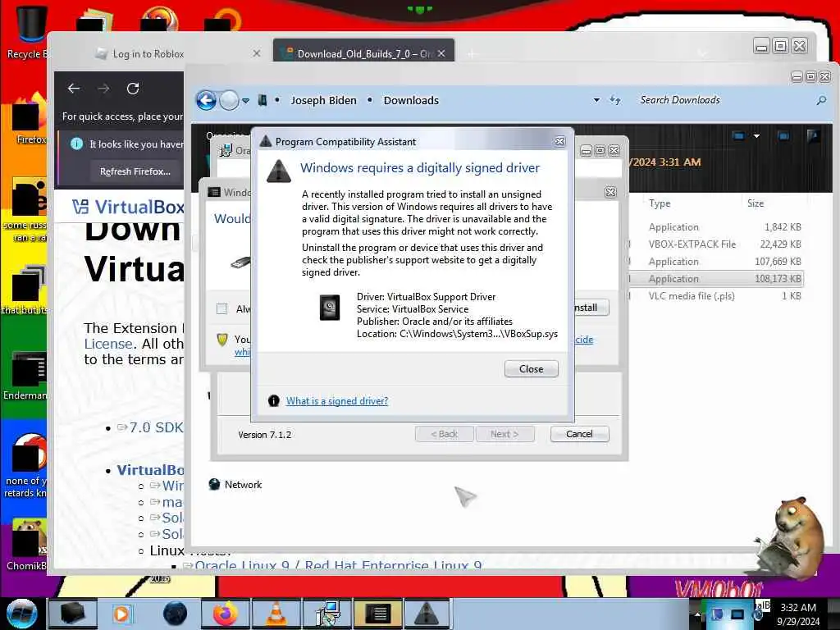This screenshot has height=630, width=840.
Task: Refresh the Downloads folder view
Action: [x=615, y=100]
